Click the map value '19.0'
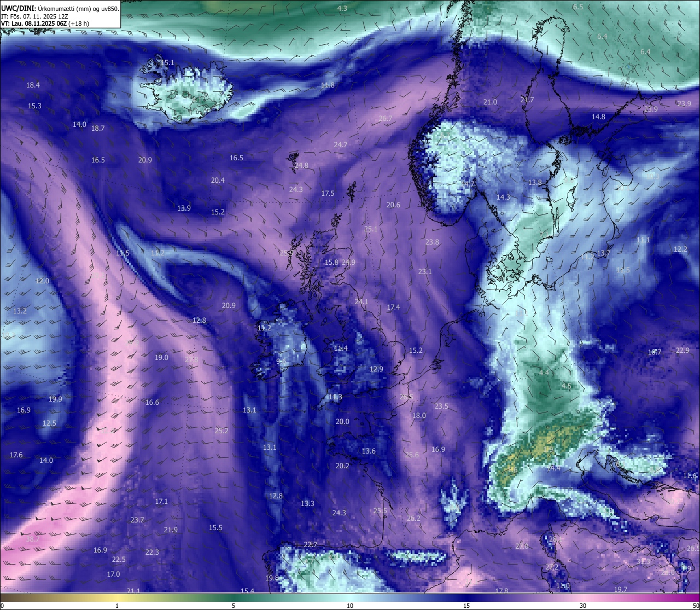The height and width of the screenshot is (610, 700). click(x=161, y=357)
